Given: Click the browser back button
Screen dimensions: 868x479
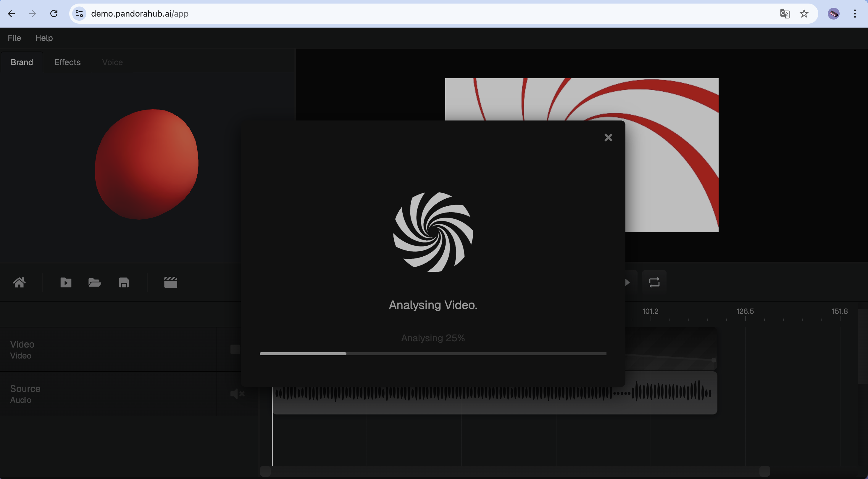Looking at the screenshot, I should [x=12, y=14].
